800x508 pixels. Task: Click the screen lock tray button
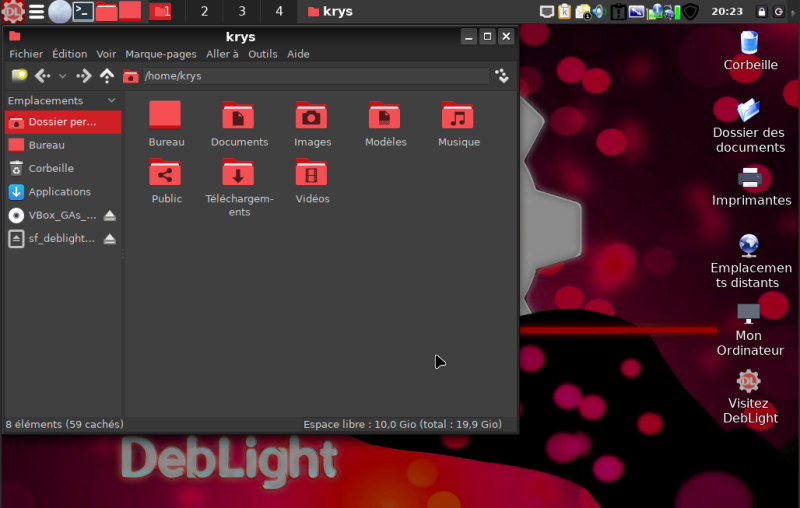[762, 12]
